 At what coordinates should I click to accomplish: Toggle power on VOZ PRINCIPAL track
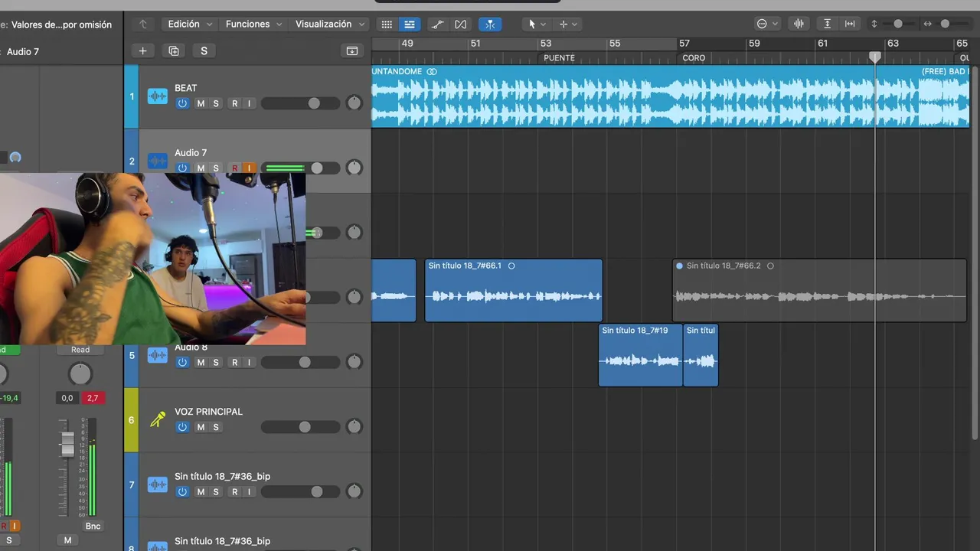click(x=182, y=427)
